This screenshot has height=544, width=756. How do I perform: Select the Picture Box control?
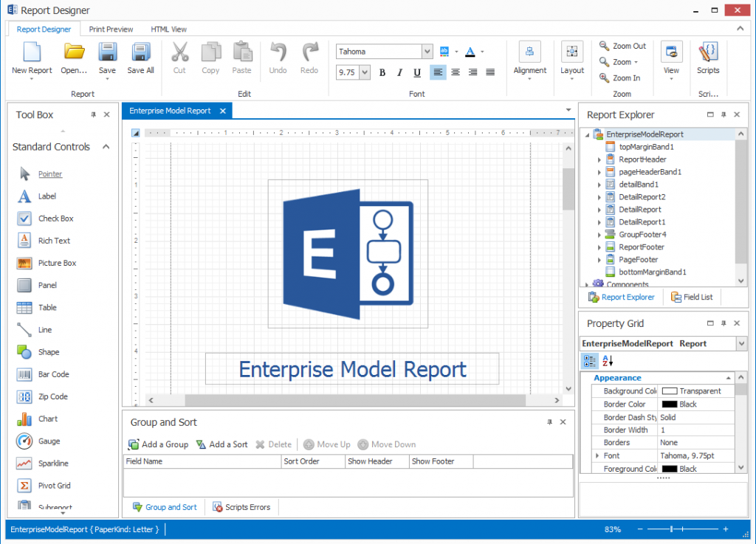tap(57, 263)
